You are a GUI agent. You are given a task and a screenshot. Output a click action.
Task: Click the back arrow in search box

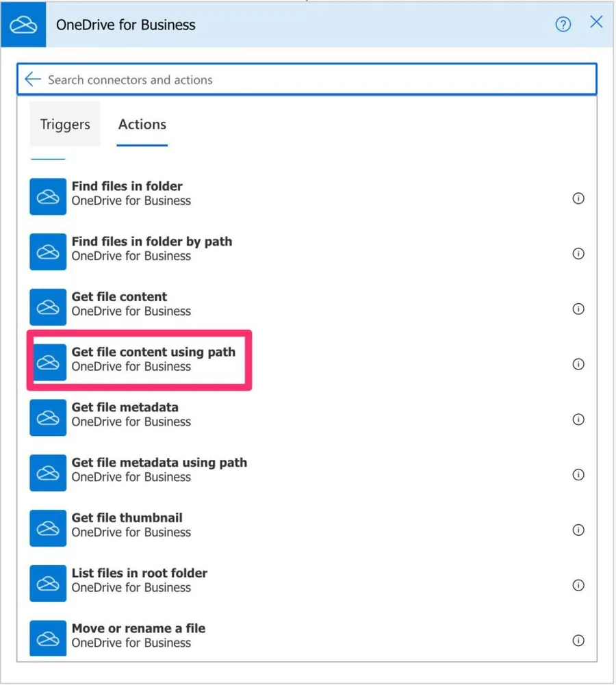(32, 79)
